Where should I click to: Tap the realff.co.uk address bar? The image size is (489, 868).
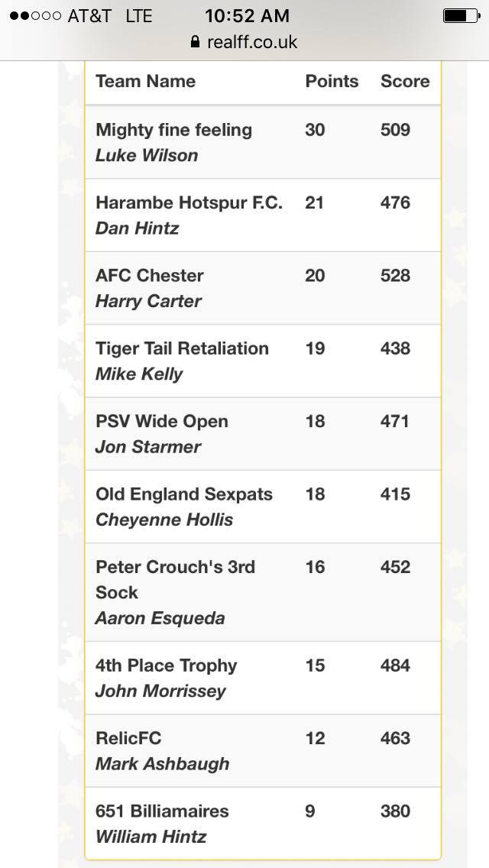click(244, 42)
